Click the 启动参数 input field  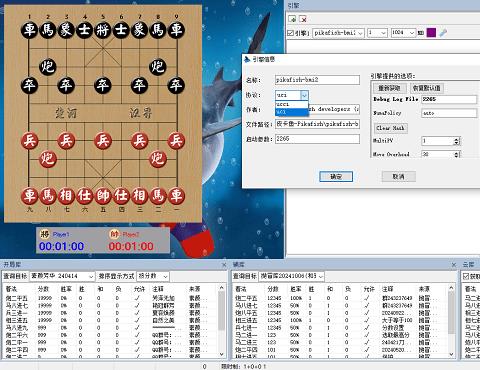pos(317,139)
